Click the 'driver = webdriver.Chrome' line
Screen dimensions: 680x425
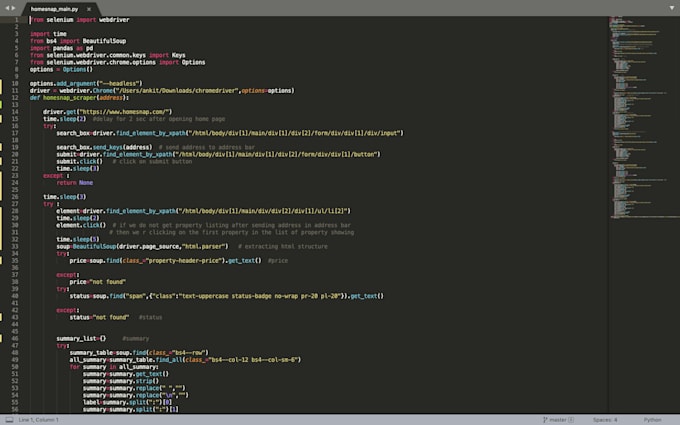(x=162, y=91)
